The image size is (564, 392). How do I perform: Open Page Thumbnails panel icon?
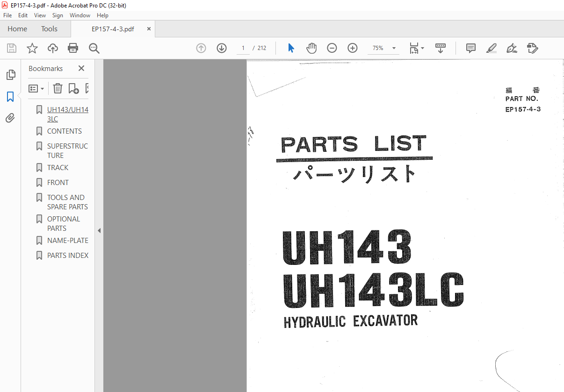pyautogui.click(x=10, y=75)
